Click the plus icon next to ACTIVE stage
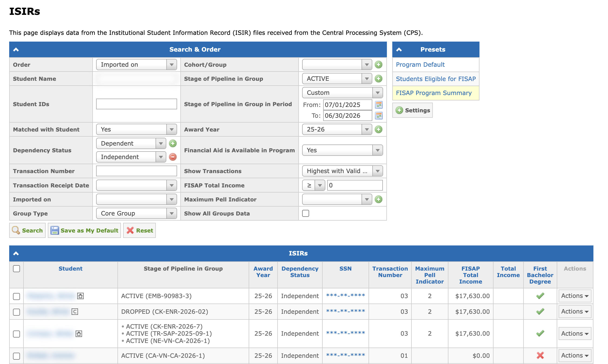Screen dimensions: 608x364 pyautogui.click(x=379, y=79)
